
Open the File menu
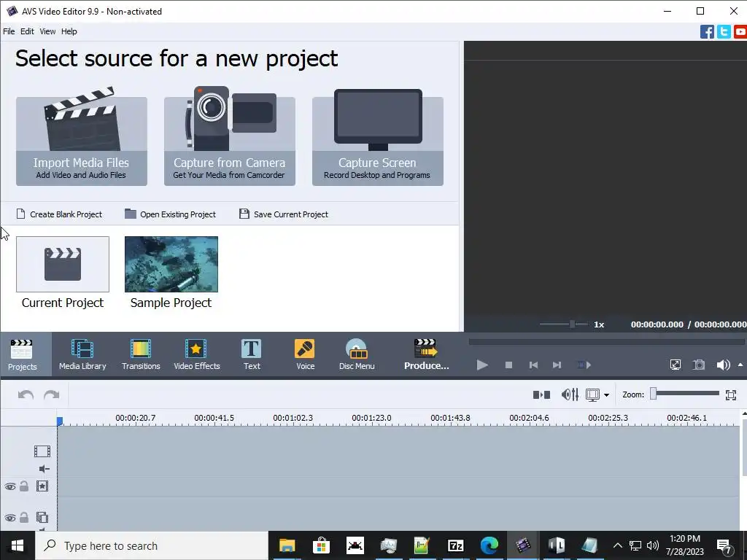9,31
